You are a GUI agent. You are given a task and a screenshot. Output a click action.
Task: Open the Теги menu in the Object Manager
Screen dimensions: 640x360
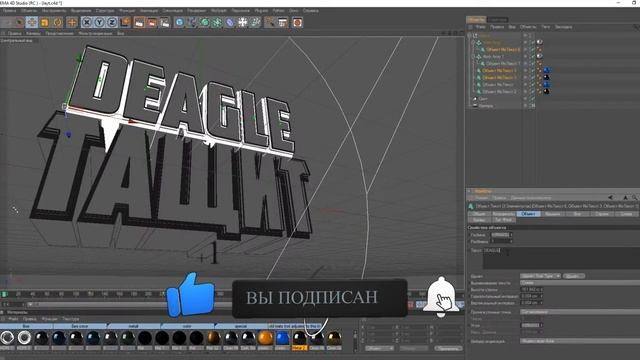point(545,27)
